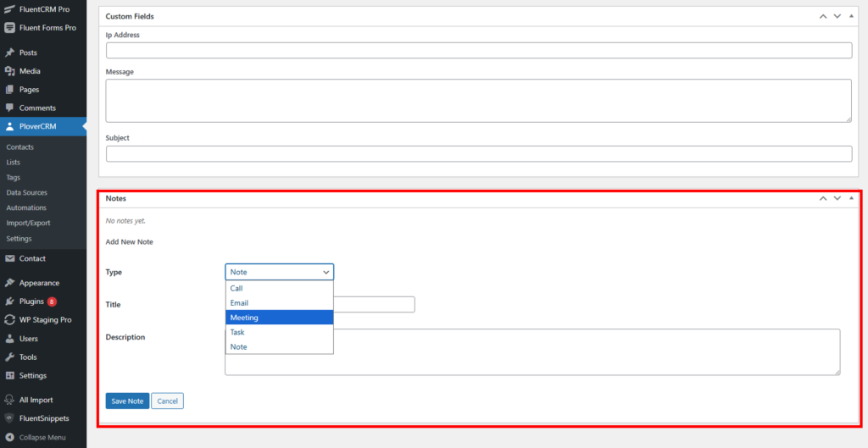Image resolution: width=868 pixels, height=448 pixels.
Task: Click the Appearance paintbrush icon
Action: point(9,283)
